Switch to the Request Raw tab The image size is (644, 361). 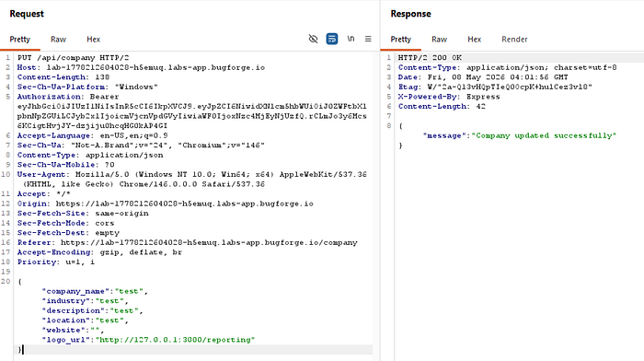pyautogui.click(x=58, y=40)
